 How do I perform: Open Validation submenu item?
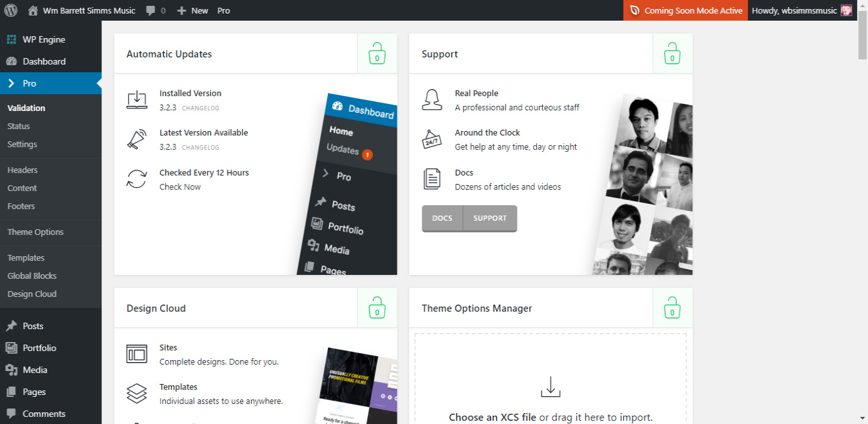(26, 108)
